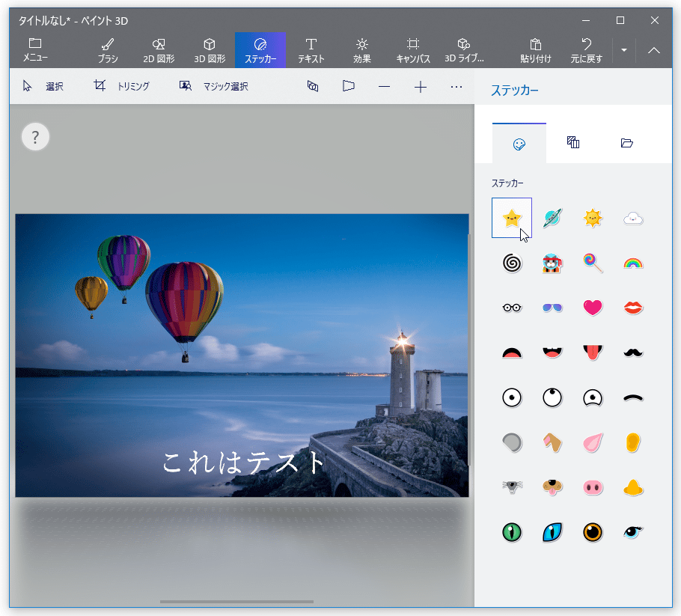
Task: Pick the orange round eye sticker
Action: pos(593,531)
